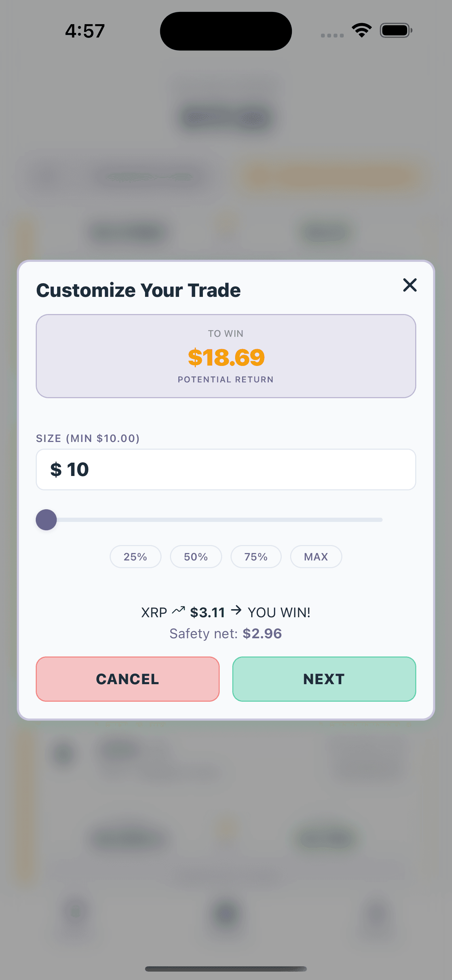Set trade size to MAX
This screenshot has height=980, width=452.
[x=316, y=557]
